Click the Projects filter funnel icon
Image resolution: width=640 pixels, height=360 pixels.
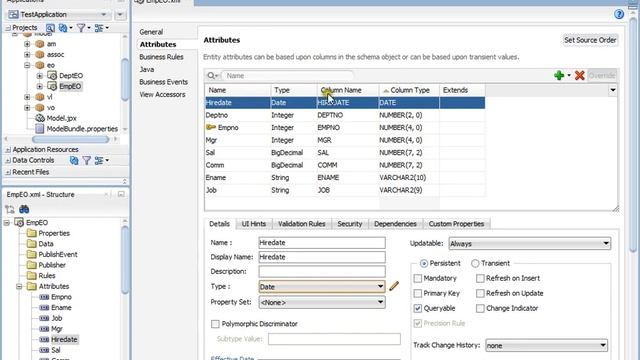click(x=81, y=28)
